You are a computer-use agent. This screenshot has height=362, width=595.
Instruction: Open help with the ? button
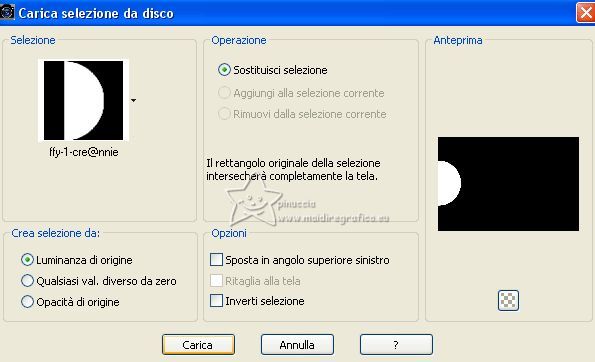tap(396, 345)
